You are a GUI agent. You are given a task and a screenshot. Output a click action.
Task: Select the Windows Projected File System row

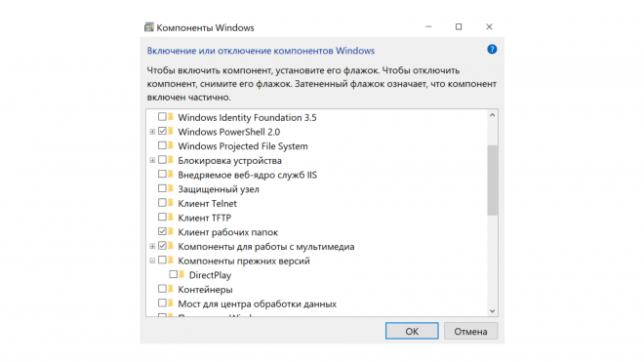pyautogui.click(x=243, y=145)
